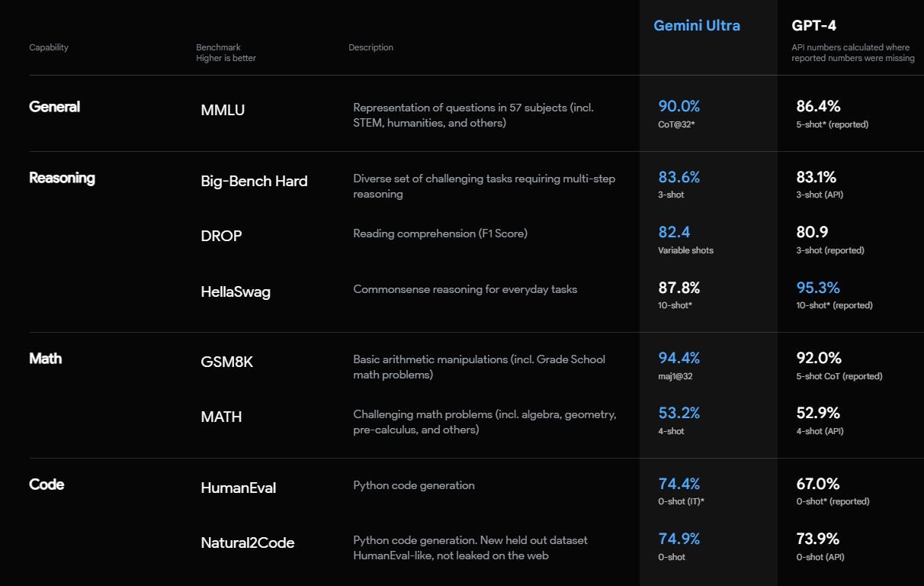
Task: Click the MATH benchmark name
Action: [221, 417]
